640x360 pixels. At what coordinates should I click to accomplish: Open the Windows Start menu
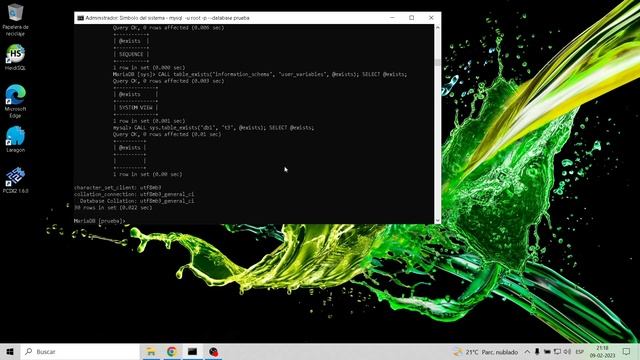tap(10, 351)
